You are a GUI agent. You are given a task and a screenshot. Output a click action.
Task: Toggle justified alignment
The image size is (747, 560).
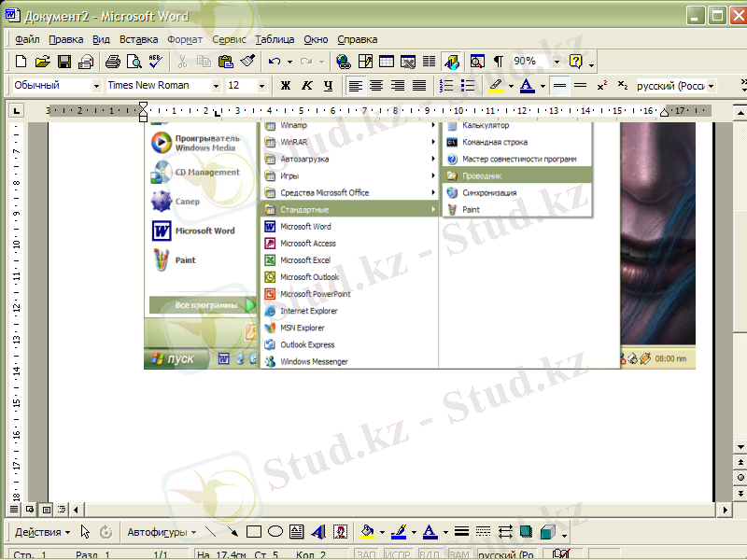click(419, 86)
